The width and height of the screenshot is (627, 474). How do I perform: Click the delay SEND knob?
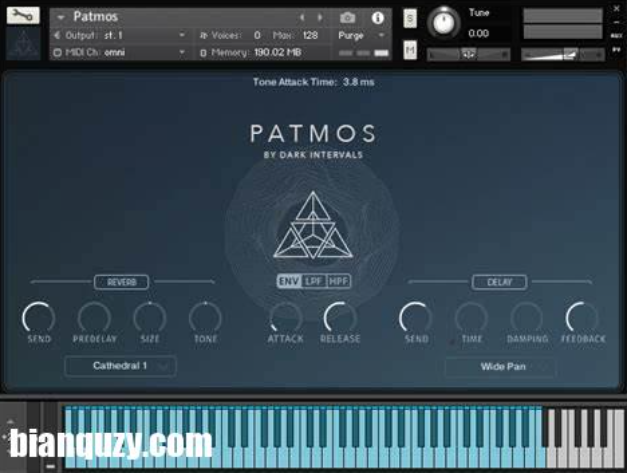(x=416, y=318)
